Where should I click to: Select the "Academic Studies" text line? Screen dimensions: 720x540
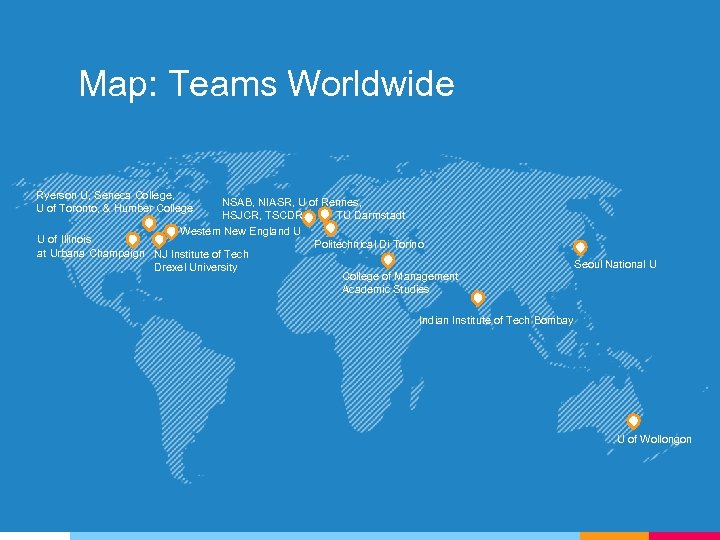click(386, 289)
